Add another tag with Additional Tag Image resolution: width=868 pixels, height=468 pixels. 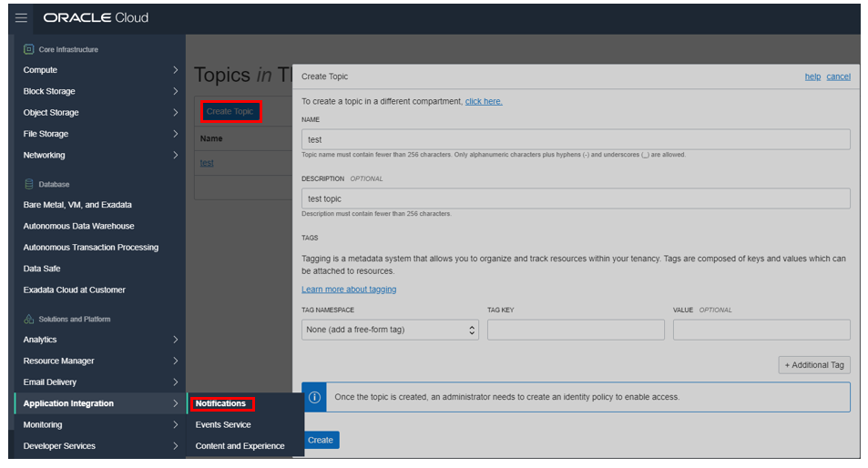click(x=813, y=365)
